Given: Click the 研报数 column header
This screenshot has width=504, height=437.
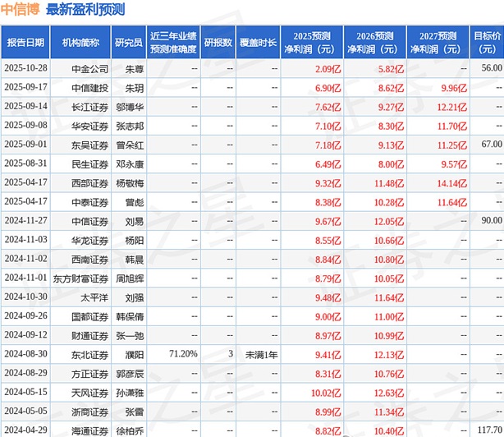Looking at the screenshot, I should pos(218,43).
